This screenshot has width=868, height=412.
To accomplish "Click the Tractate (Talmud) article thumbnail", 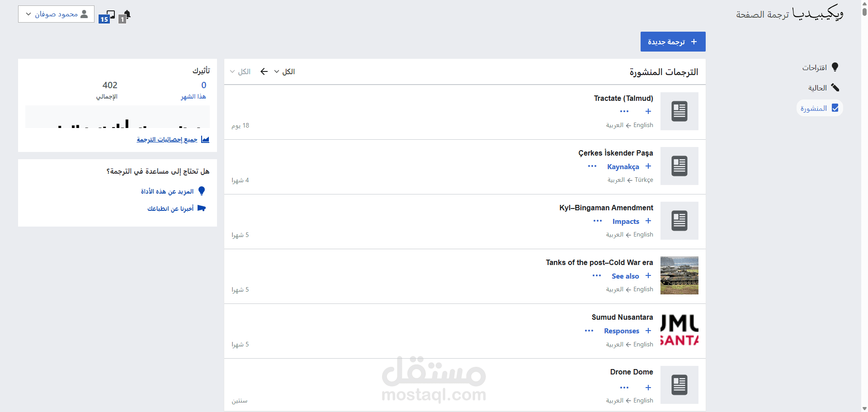I will click(679, 111).
